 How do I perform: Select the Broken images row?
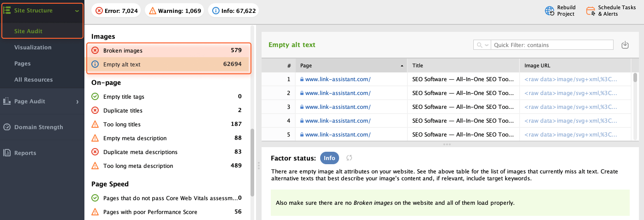(168, 50)
